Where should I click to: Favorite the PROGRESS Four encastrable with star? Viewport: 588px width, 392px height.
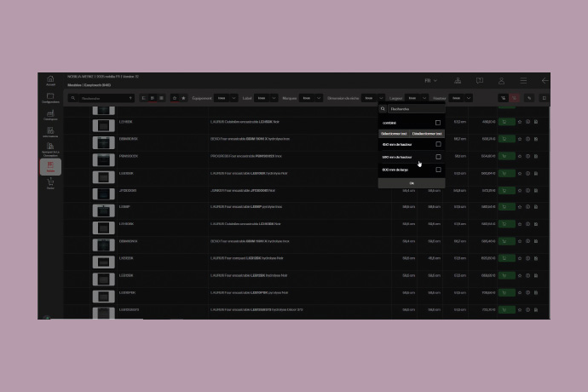(x=519, y=156)
